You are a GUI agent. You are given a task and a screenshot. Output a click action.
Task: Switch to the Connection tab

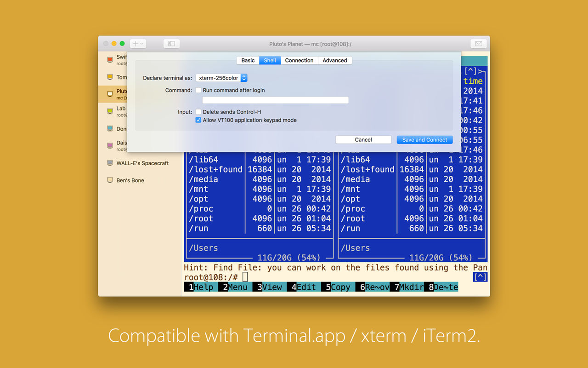[x=299, y=60]
